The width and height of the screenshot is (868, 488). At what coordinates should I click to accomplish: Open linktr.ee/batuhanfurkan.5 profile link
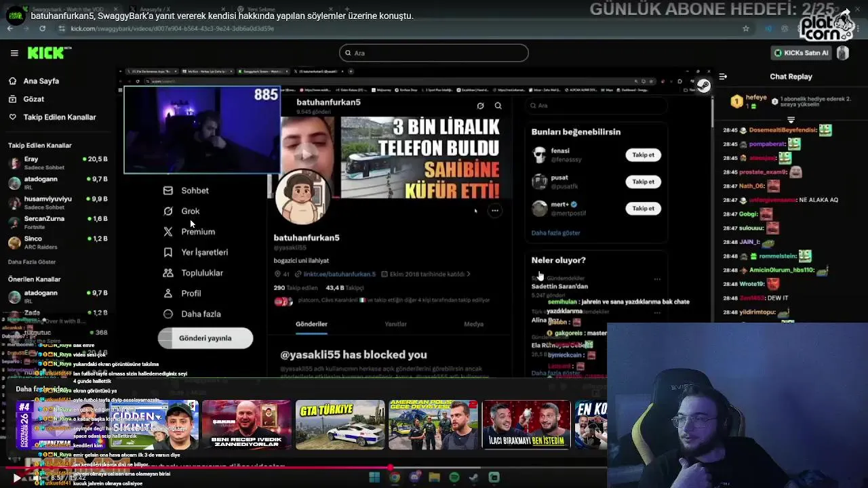339,274
